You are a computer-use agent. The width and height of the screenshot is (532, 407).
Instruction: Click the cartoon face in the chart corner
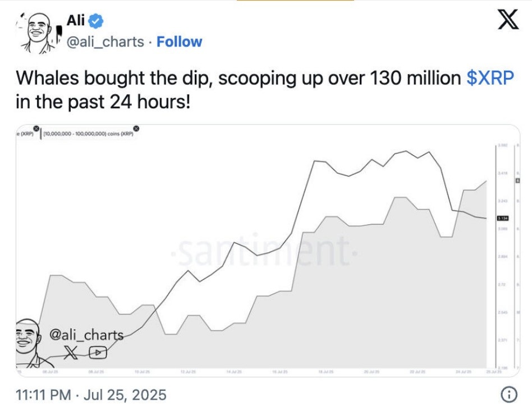30,343
